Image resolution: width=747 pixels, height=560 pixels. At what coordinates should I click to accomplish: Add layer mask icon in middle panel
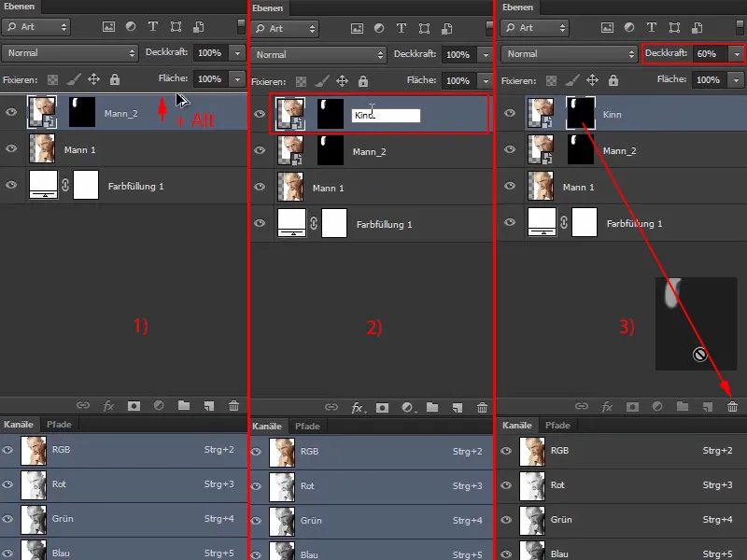point(382,408)
